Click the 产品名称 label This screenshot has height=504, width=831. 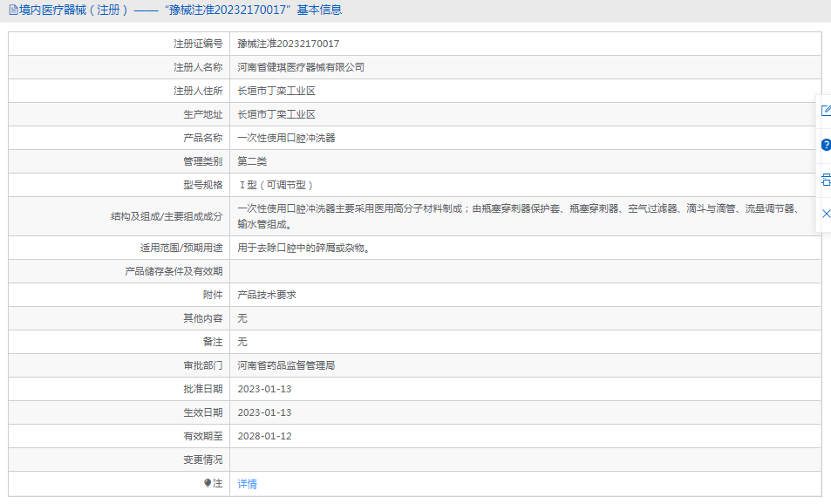point(203,138)
